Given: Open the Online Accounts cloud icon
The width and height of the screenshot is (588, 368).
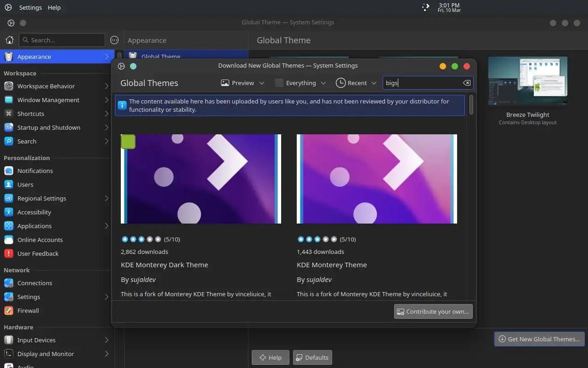Looking at the screenshot, I should pyautogui.click(x=9, y=240).
